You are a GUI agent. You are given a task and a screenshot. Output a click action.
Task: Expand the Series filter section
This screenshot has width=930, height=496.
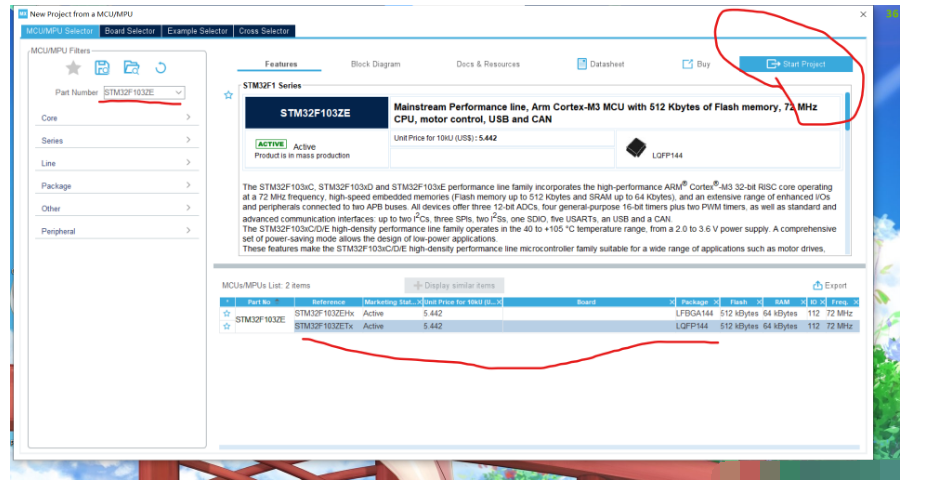[x=116, y=140]
